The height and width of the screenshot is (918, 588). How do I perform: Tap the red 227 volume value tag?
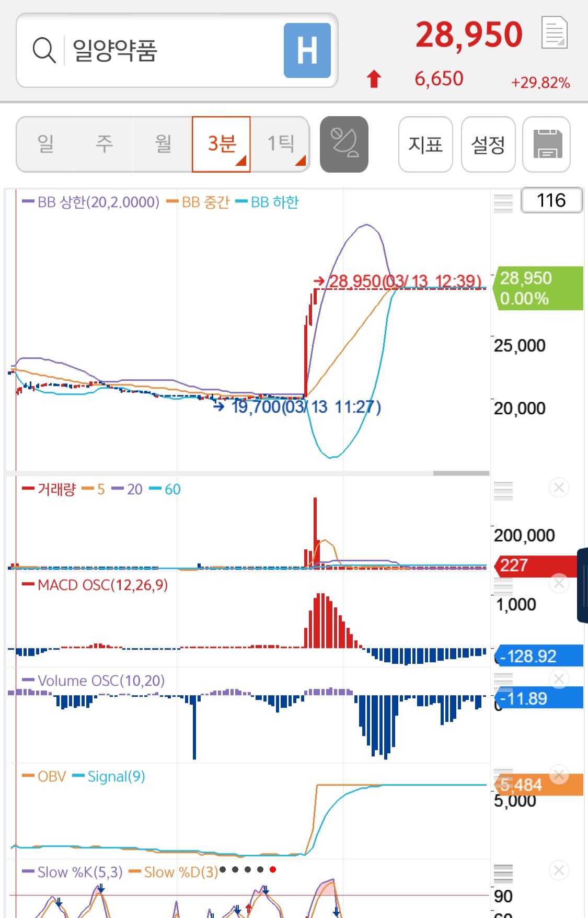[x=536, y=565]
